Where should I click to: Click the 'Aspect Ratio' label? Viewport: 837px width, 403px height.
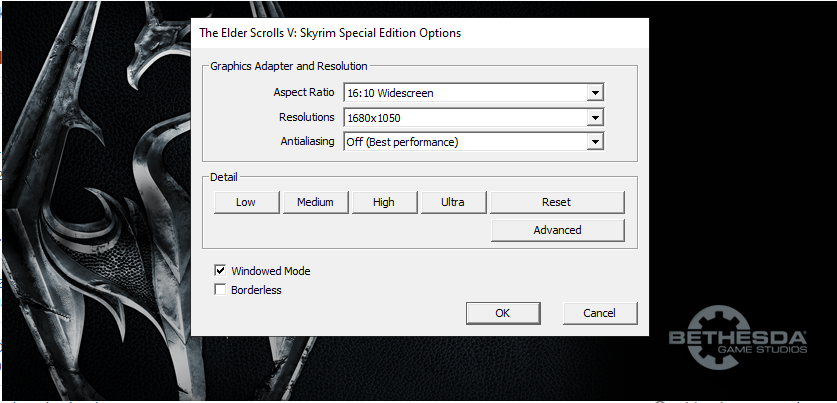(x=304, y=92)
